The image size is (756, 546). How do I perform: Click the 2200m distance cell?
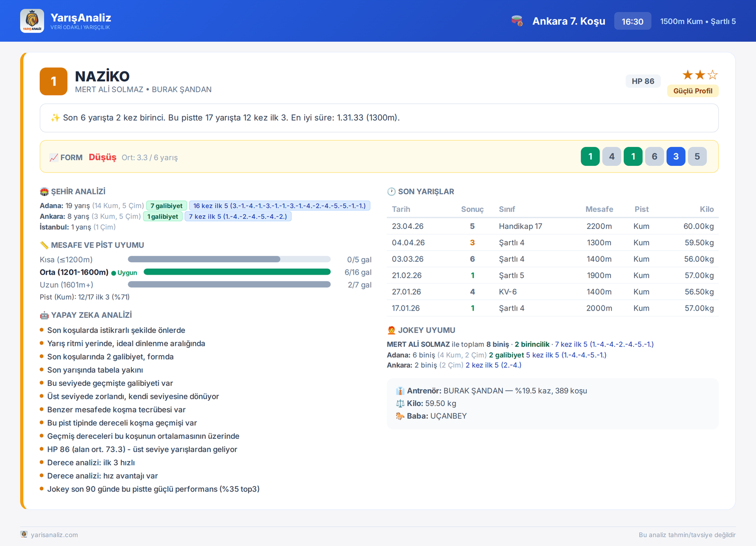tap(599, 226)
